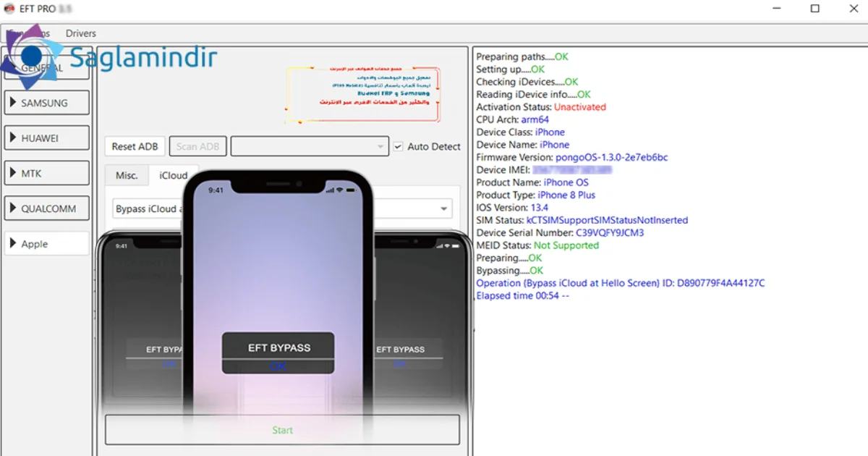This screenshot has height=456, width=868.
Task: Open the SAMSUNG section in sidebar
Action: pos(47,103)
